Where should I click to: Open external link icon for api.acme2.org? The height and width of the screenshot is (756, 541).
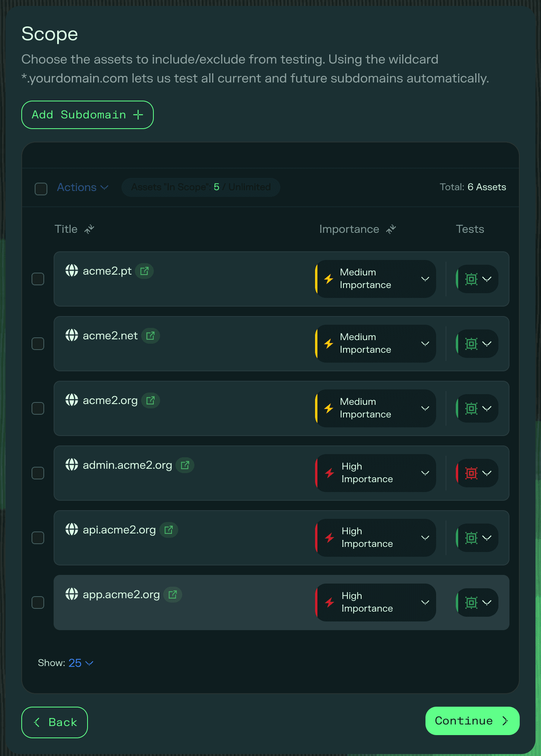pyautogui.click(x=169, y=530)
